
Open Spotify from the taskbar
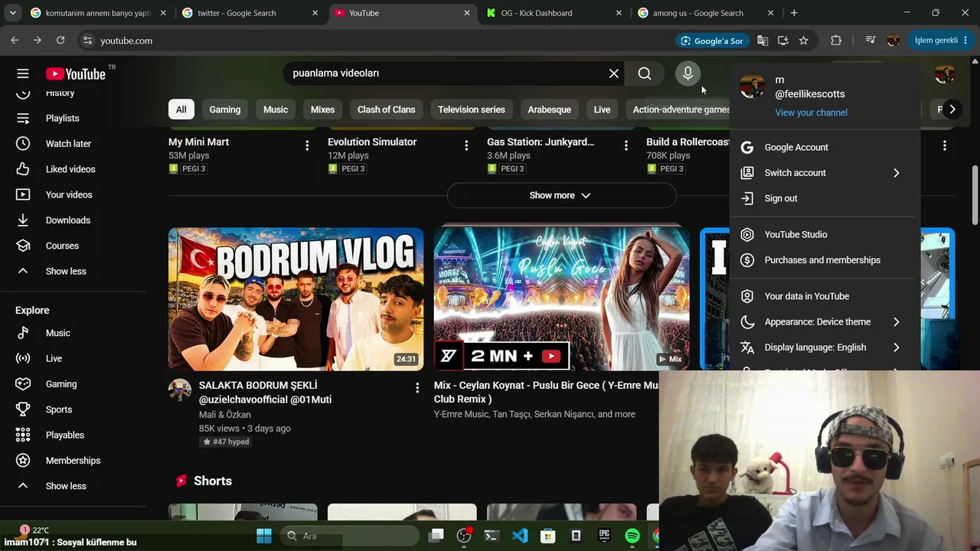632,536
